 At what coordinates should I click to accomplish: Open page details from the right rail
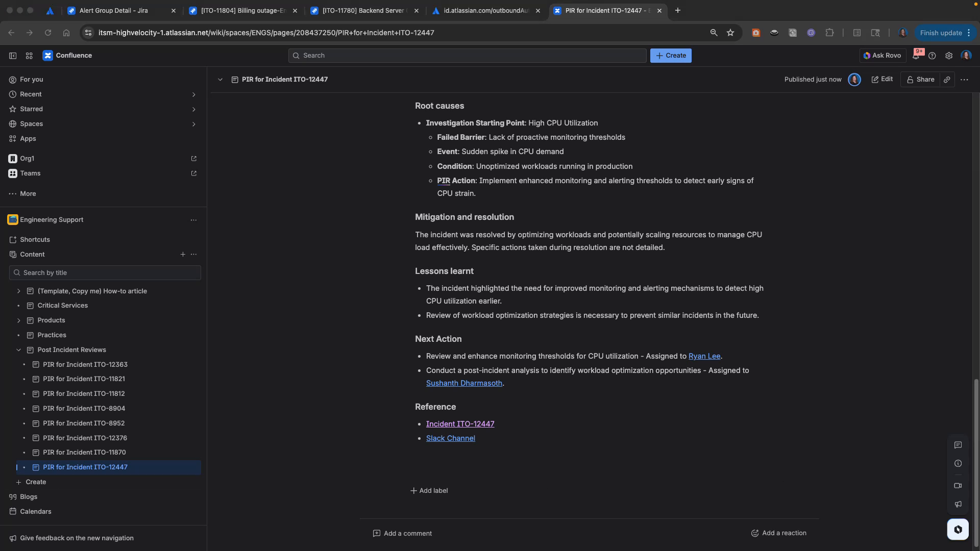coord(958,463)
